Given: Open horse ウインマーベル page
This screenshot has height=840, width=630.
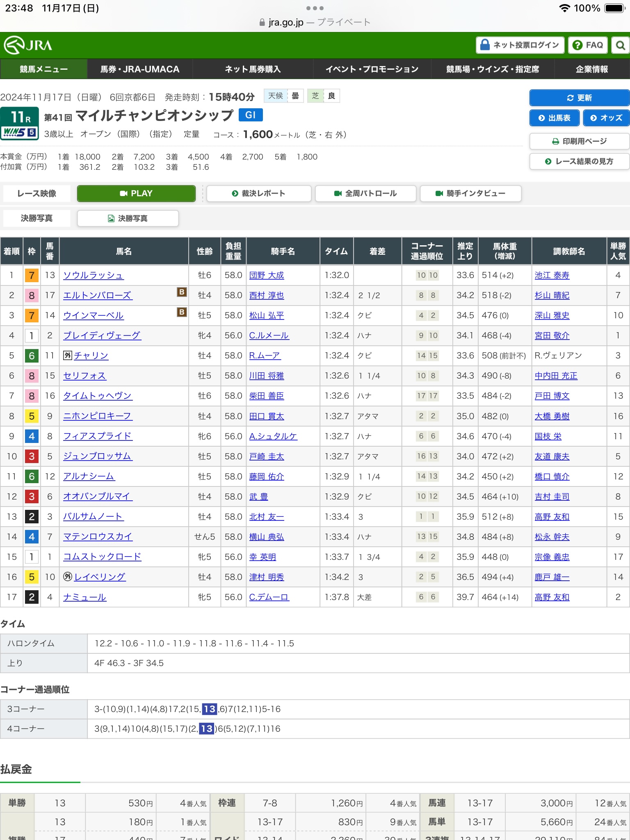Looking at the screenshot, I should point(94,315).
